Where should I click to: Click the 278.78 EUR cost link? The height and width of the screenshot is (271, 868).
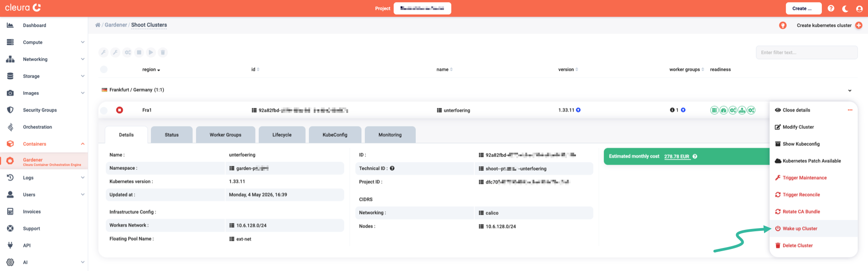677,157
